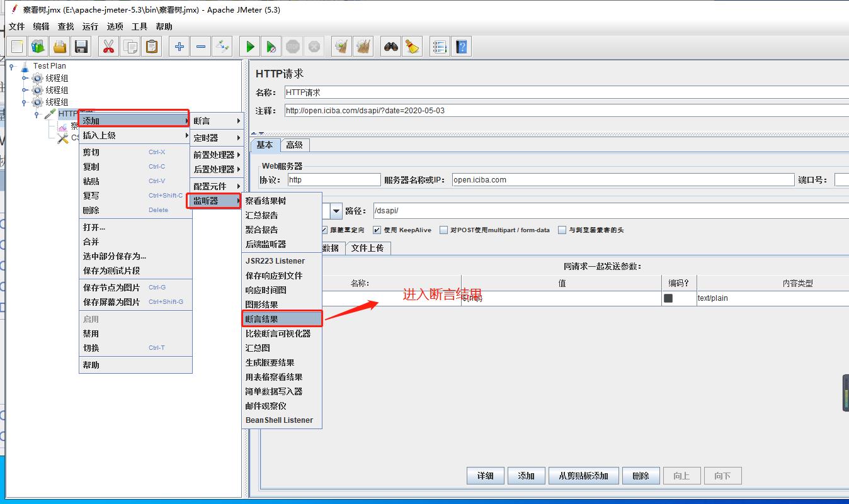Expand the 后置处理器 submenu
This screenshot has height=504, width=849.
click(217, 169)
